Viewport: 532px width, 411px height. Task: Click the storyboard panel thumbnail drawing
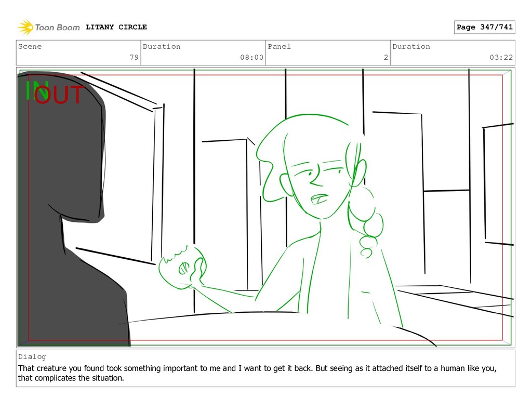[x=265, y=207]
